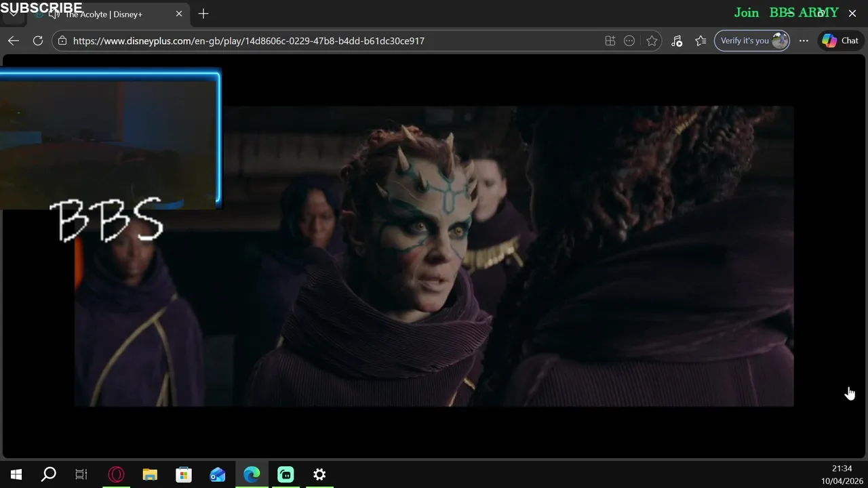868x488 pixels.
Task: Open a new browser tab
Action: [203, 14]
